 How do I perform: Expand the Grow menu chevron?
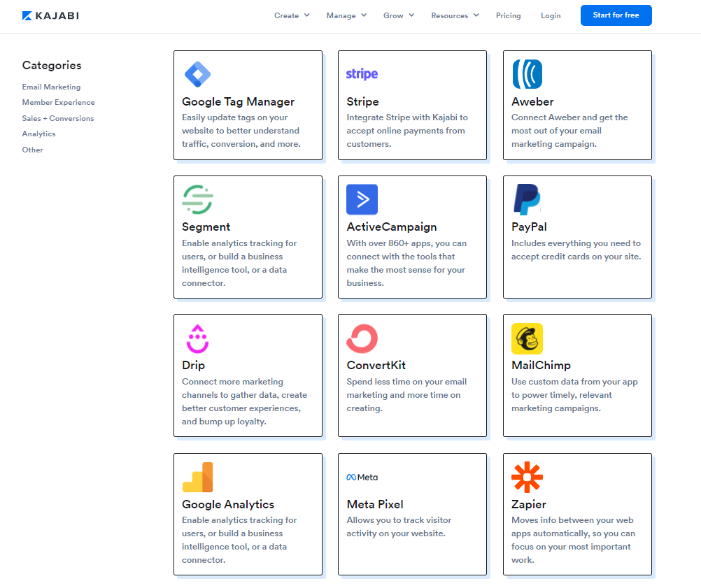tap(412, 15)
